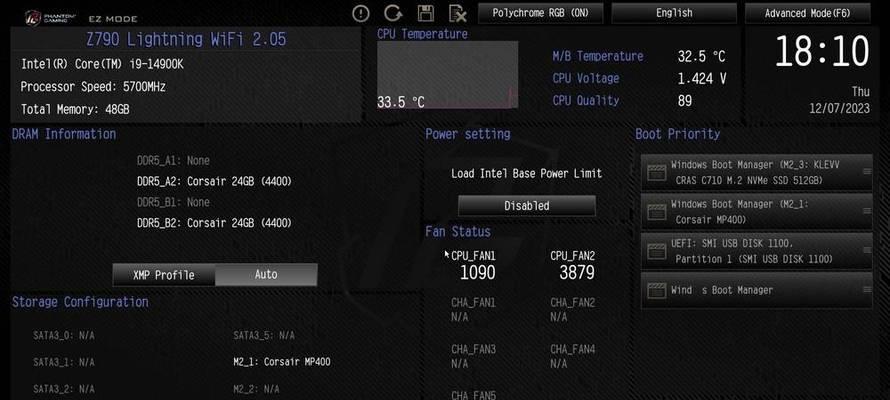The width and height of the screenshot is (890, 400).
Task: Click the exclamation info icon in top bar
Action: point(361,14)
